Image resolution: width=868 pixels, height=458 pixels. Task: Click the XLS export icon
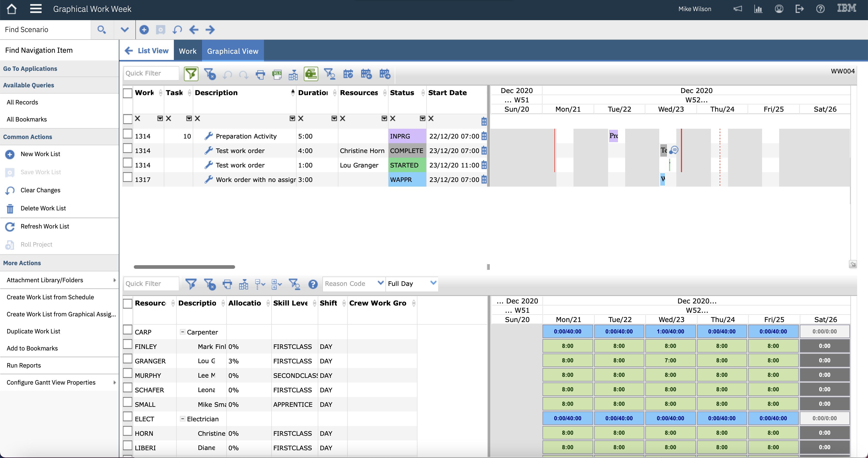click(277, 74)
